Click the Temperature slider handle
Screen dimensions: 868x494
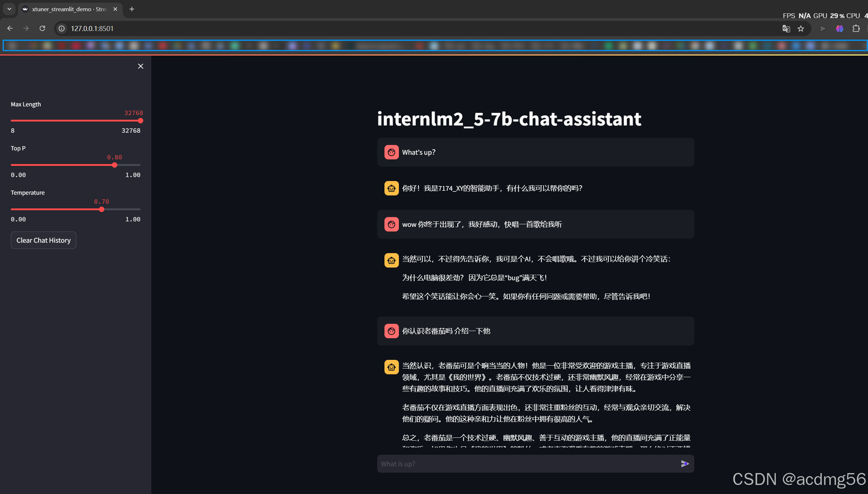click(102, 209)
